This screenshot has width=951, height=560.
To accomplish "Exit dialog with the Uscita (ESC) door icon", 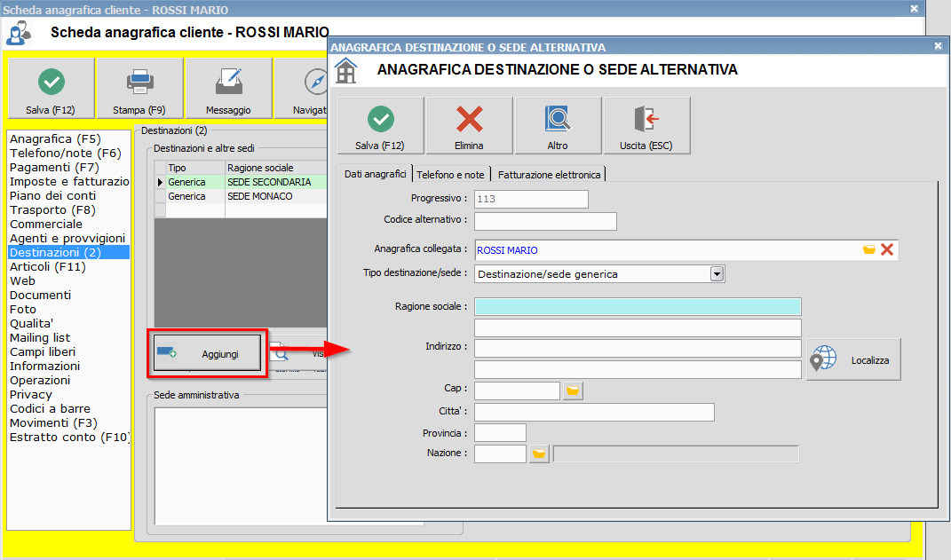I will [x=646, y=120].
